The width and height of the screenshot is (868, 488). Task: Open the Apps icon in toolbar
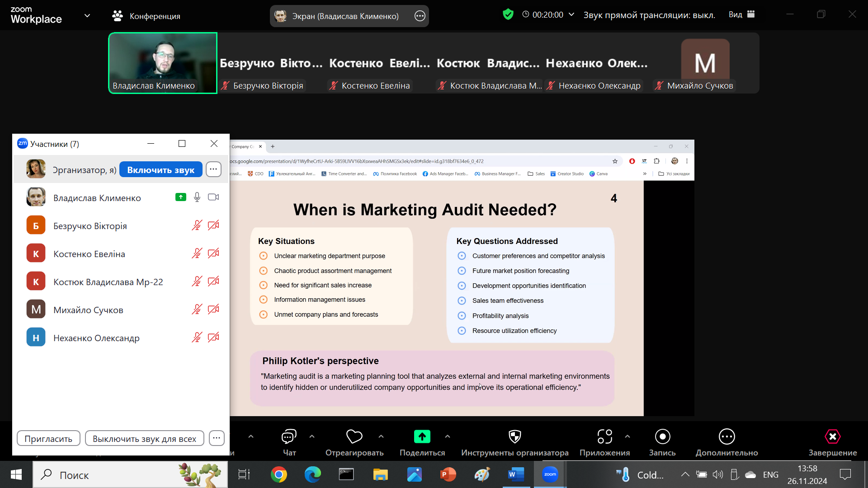point(604,437)
